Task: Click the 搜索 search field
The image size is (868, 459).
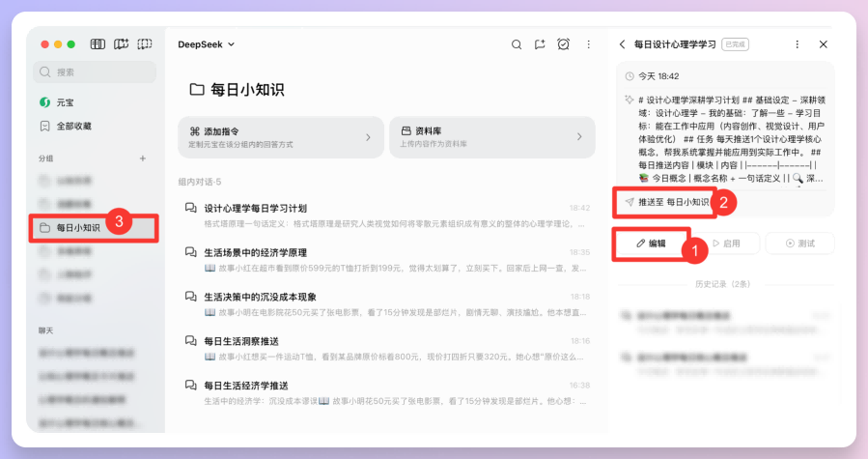Action: (x=94, y=72)
